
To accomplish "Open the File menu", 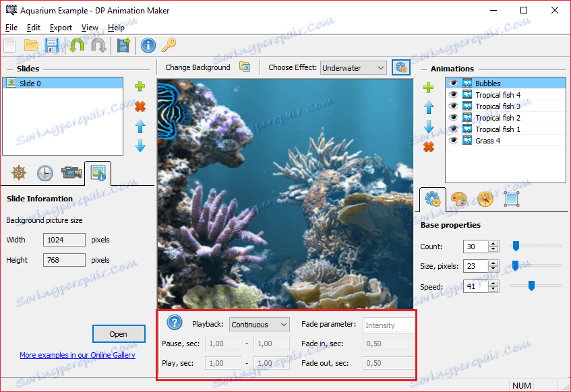I will pos(11,28).
